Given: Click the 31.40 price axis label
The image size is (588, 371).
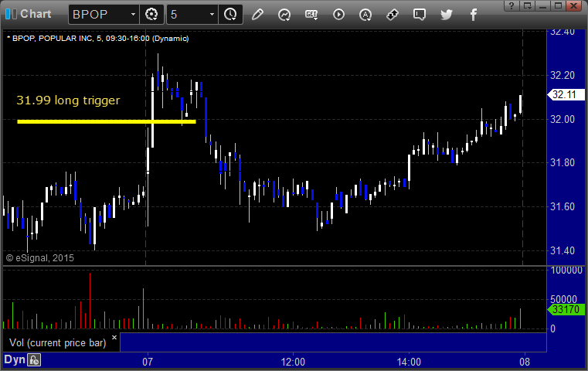Looking at the screenshot, I should click(563, 250).
